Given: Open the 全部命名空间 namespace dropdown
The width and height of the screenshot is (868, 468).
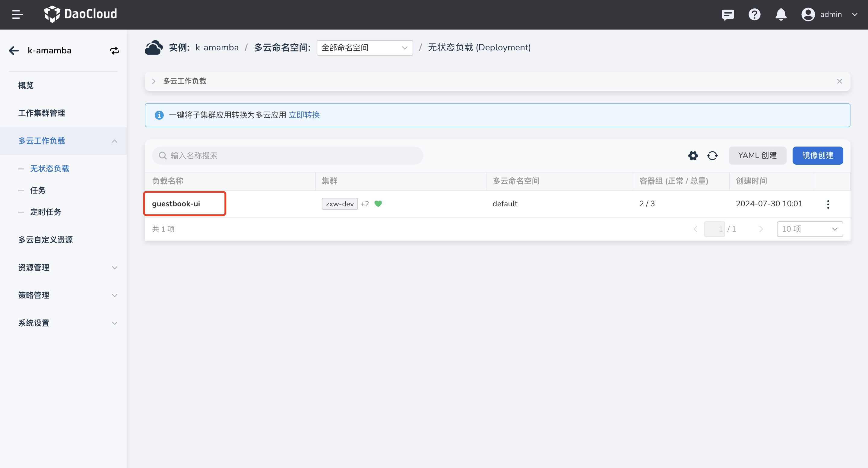Looking at the screenshot, I should coord(364,48).
